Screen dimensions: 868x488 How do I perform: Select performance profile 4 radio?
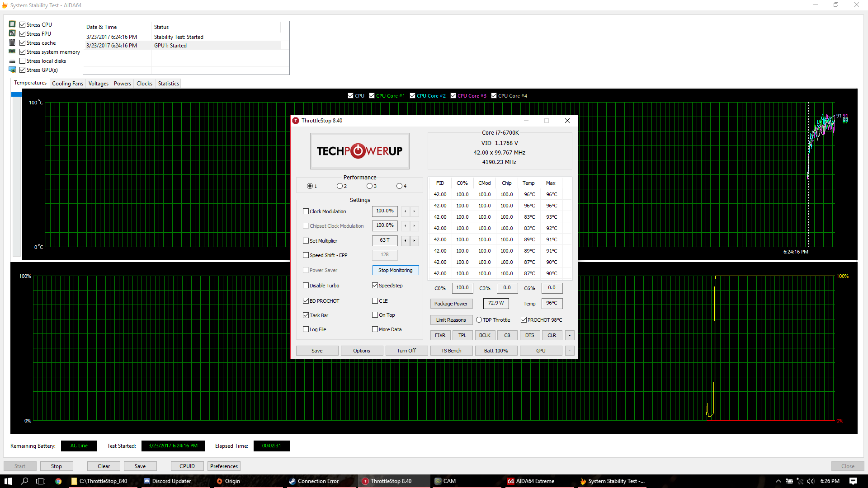(399, 186)
